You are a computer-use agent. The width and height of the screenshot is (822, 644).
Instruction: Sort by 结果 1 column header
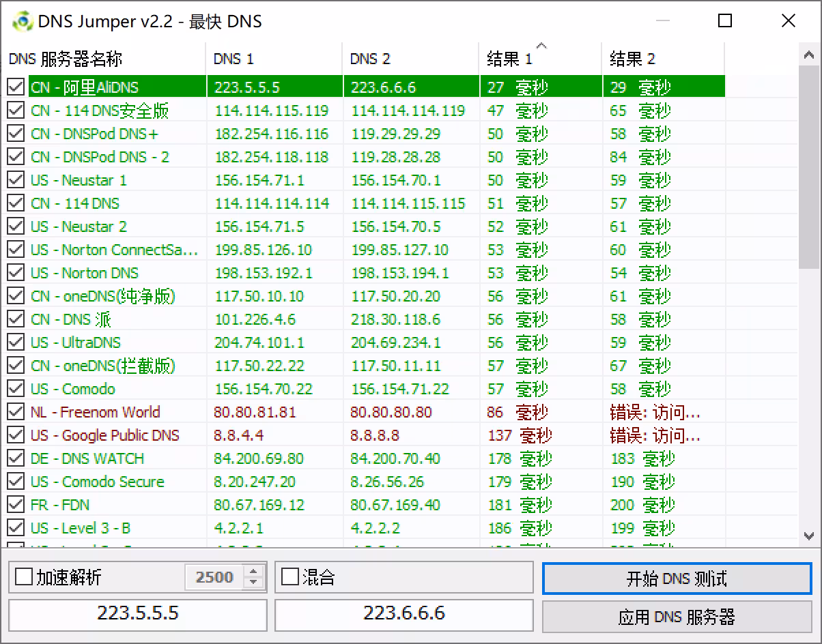pyautogui.click(x=541, y=59)
